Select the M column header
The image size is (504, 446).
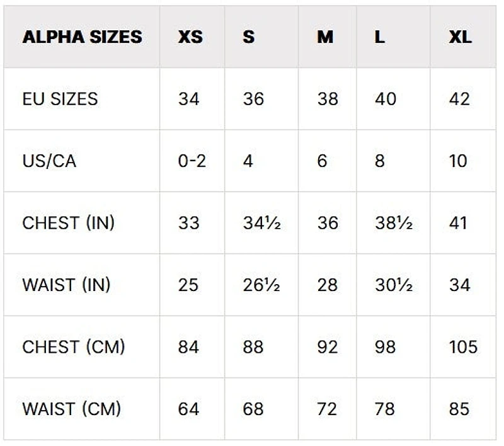(x=325, y=37)
